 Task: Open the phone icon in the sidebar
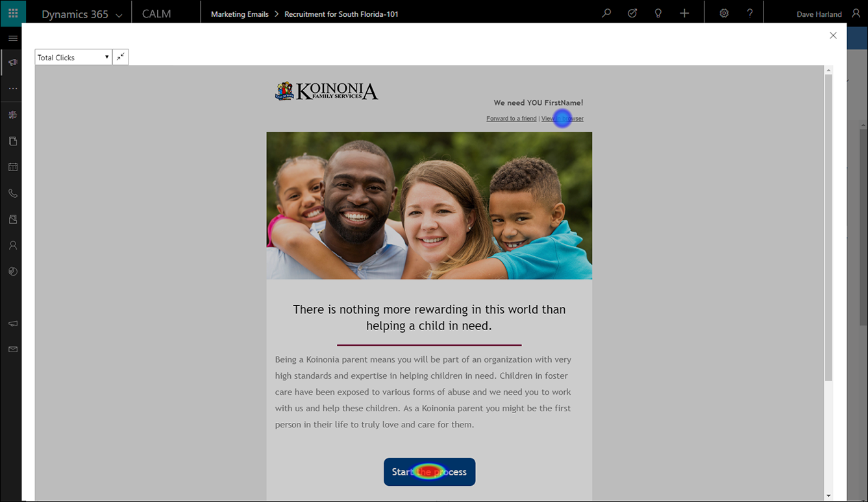(12, 193)
